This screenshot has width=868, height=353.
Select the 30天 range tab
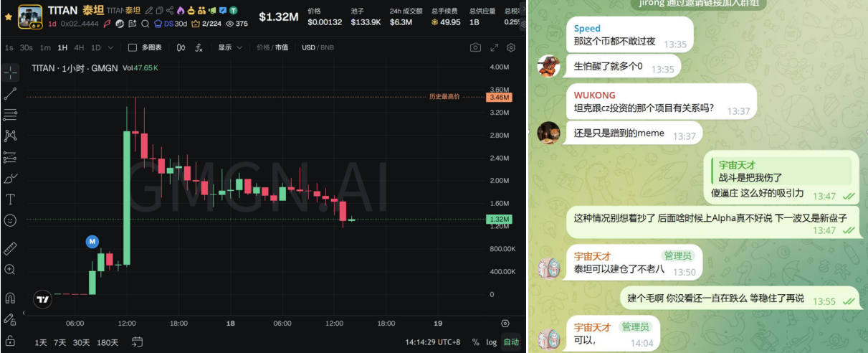coord(81,342)
